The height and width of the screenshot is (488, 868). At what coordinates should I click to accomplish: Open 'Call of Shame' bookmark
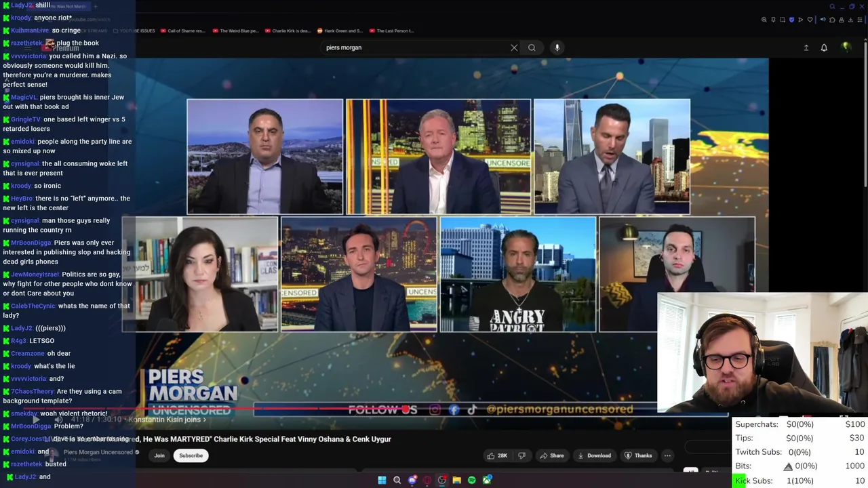[182, 30]
